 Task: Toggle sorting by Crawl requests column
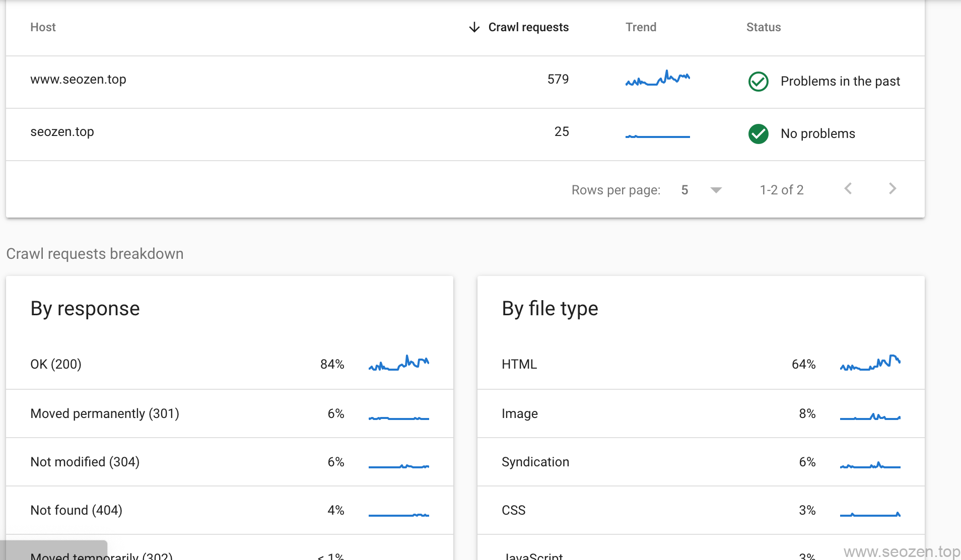[528, 27]
